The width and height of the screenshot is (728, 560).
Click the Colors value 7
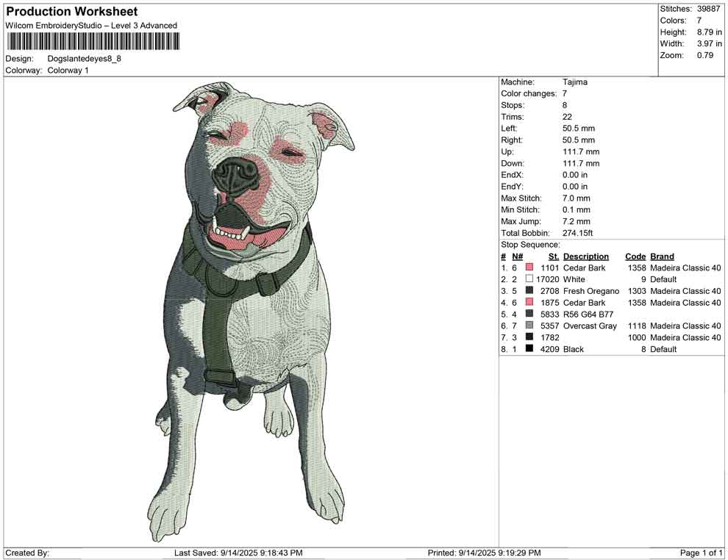[699, 21]
